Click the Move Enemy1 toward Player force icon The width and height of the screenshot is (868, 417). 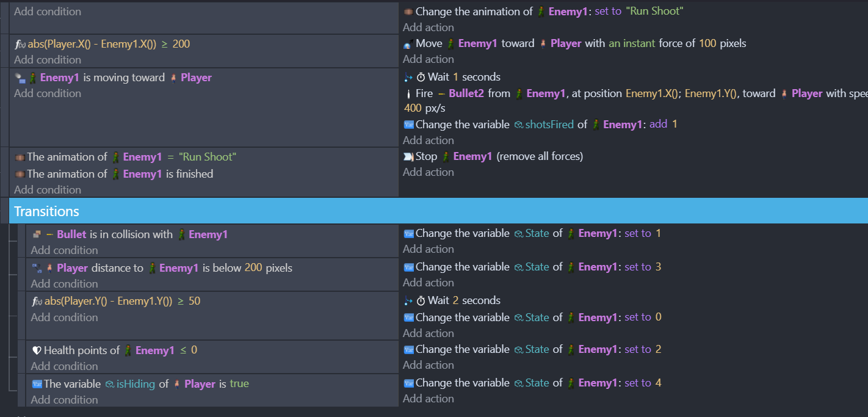408,44
